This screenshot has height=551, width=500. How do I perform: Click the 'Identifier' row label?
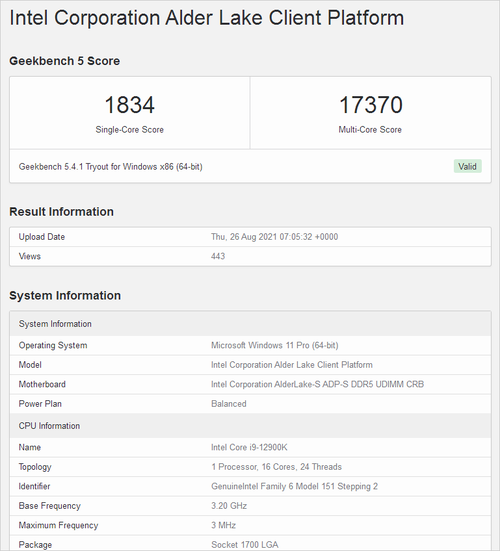click(x=34, y=486)
